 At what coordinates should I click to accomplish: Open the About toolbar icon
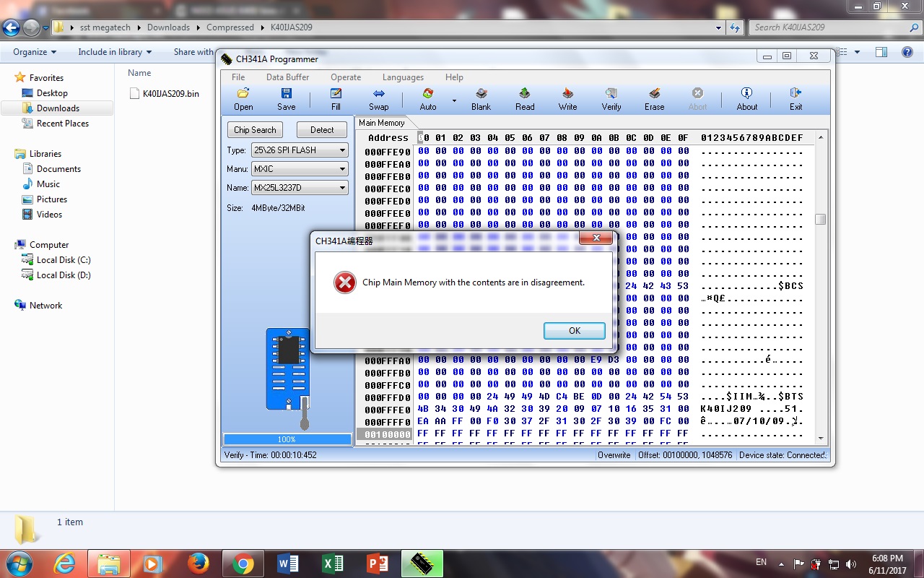pos(747,99)
